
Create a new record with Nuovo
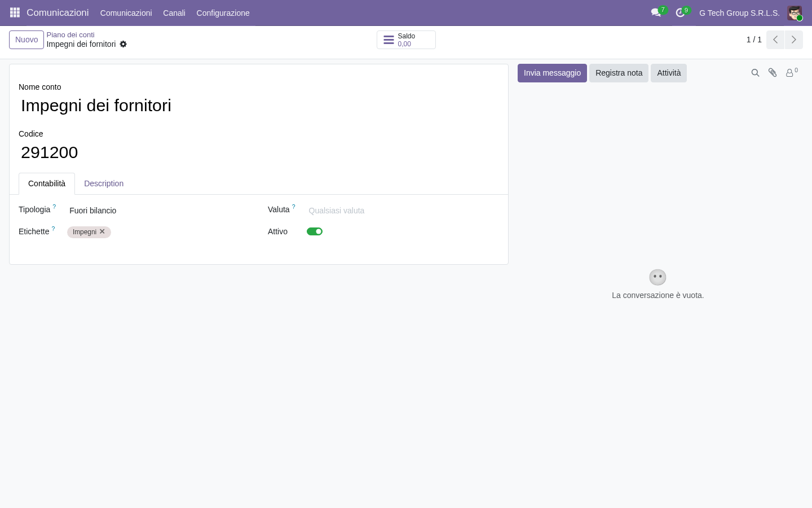[x=27, y=40]
